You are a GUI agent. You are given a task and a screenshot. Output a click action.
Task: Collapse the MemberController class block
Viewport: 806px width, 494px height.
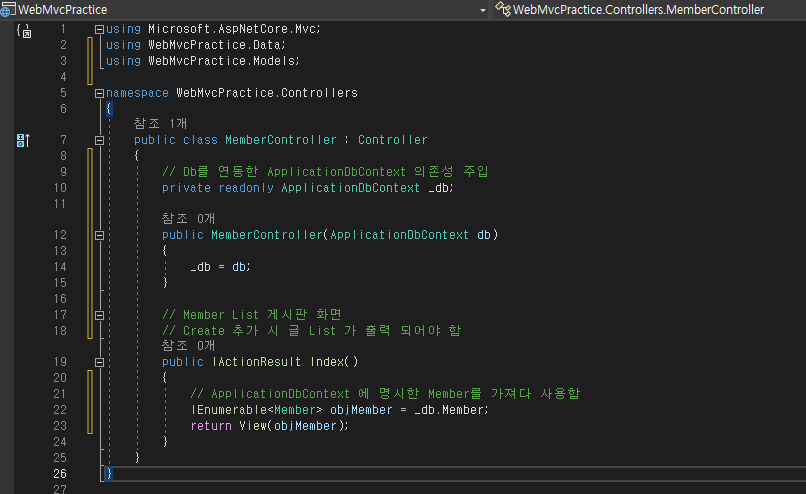[99, 140]
